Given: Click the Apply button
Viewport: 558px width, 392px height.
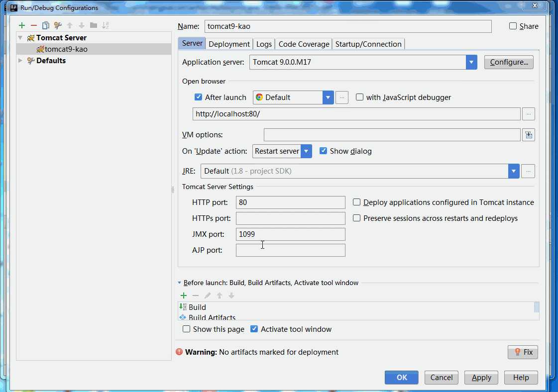Looking at the screenshot, I should coord(481,378).
